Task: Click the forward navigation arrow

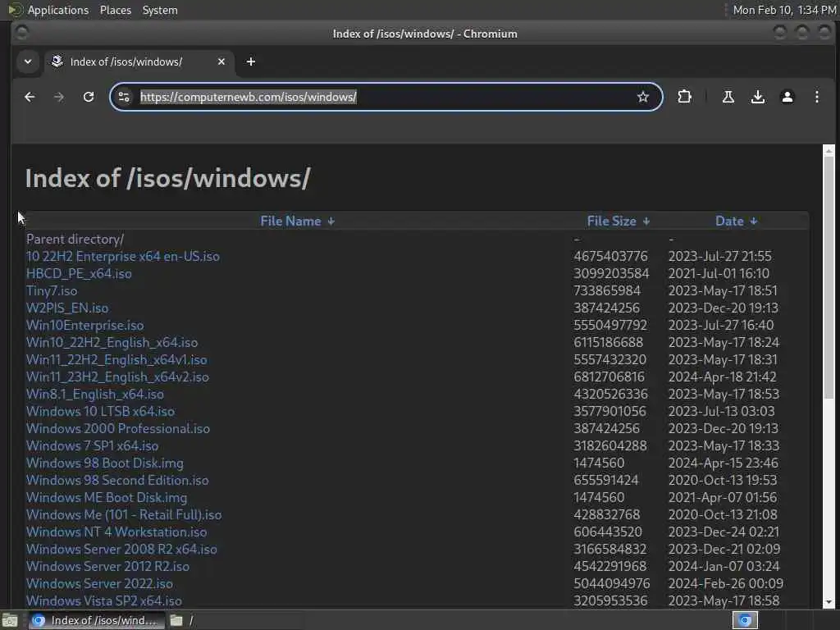Action: pos(59,97)
